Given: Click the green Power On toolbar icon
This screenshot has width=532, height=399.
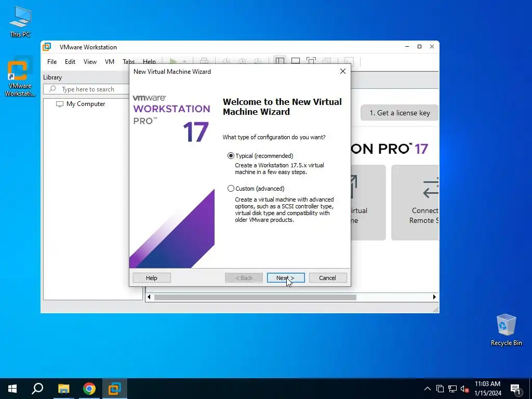Looking at the screenshot, I should click(173, 61).
